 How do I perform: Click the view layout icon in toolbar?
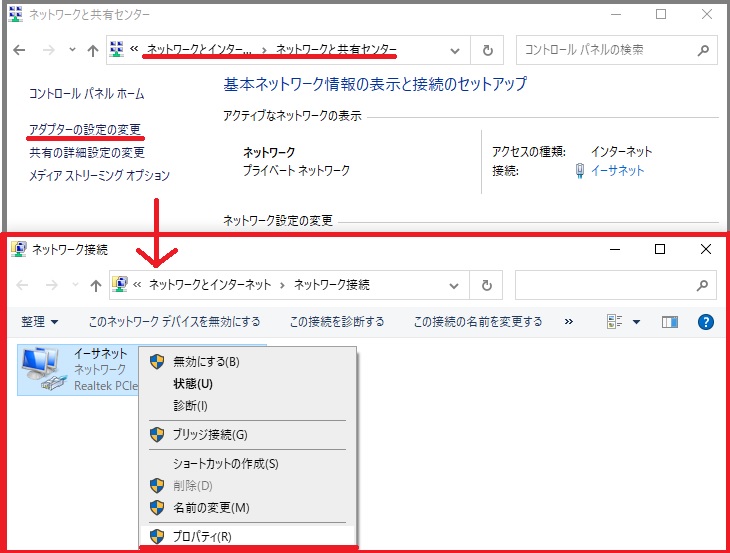point(615,322)
